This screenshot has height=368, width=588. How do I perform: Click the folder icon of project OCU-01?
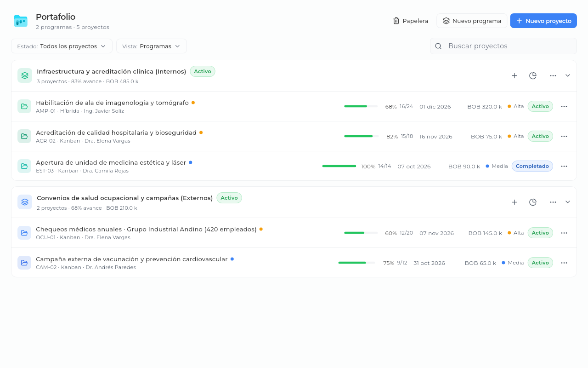[24, 233]
